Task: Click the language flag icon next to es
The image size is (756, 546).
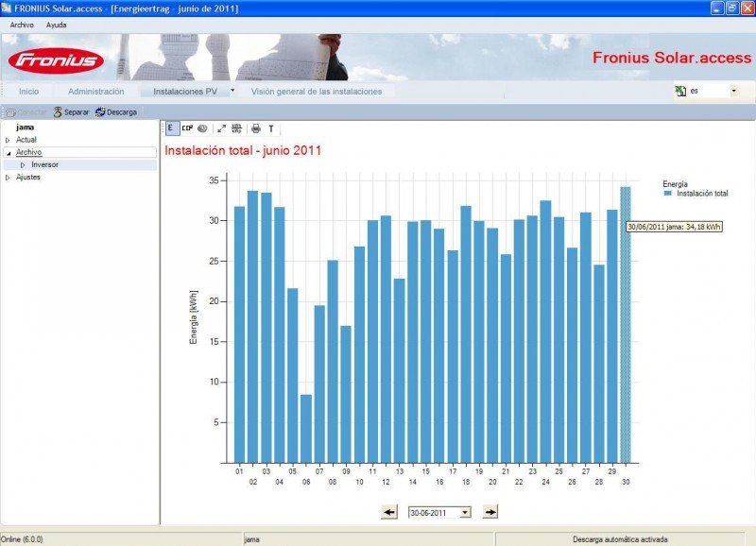Action: 680,91
